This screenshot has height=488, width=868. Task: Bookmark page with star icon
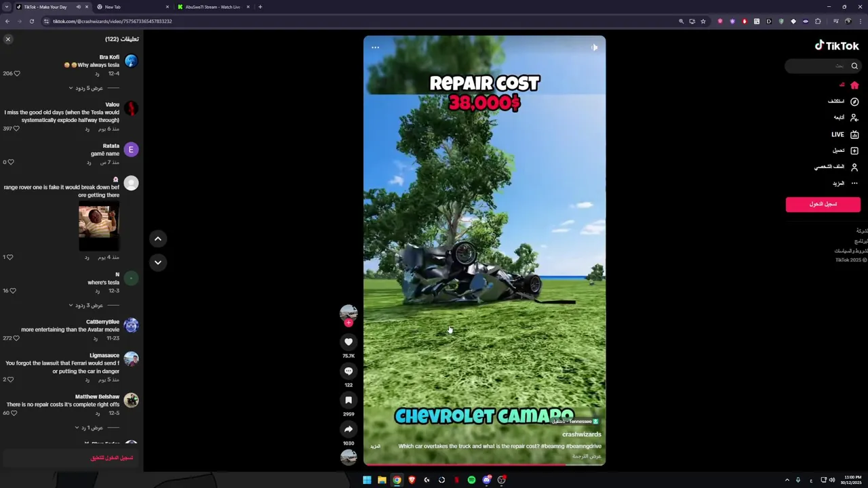[x=703, y=21]
